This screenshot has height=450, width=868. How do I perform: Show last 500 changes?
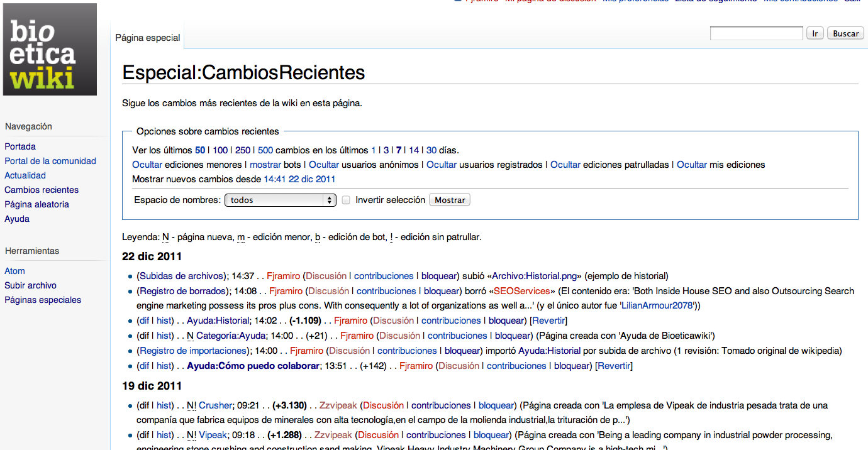tap(265, 150)
